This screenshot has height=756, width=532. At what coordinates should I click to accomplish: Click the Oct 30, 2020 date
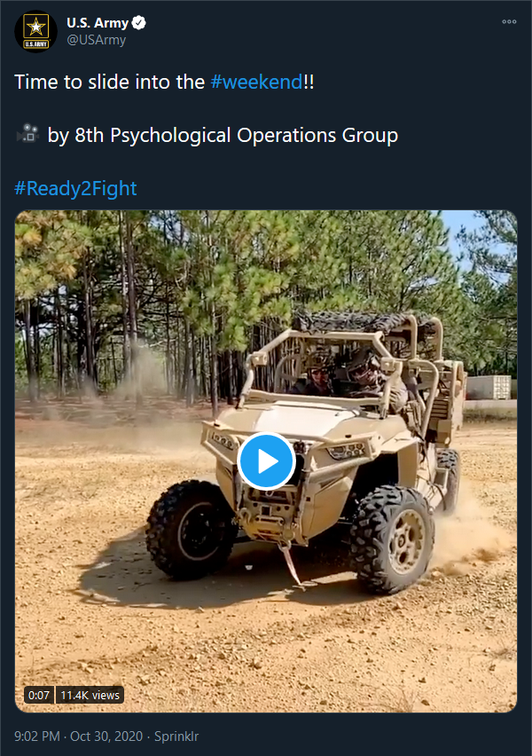(106, 736)
